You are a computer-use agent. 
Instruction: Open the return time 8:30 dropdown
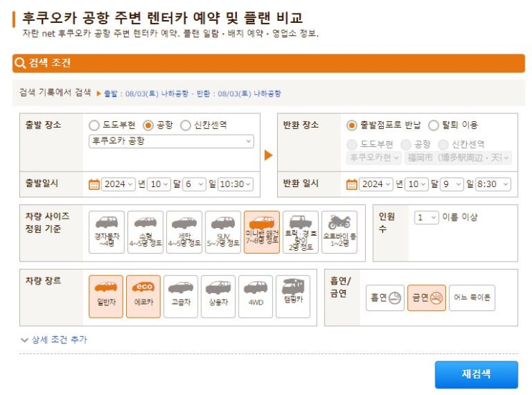(x=493, y=184)
